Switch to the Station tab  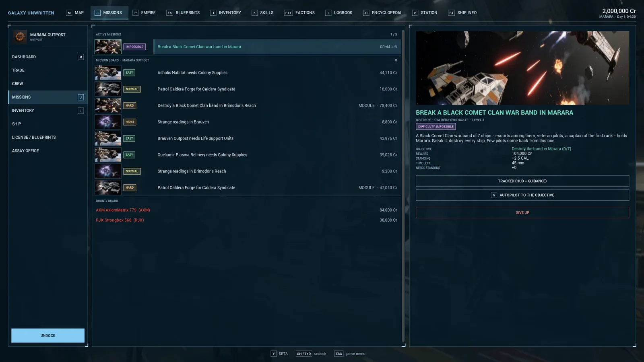pyautogui.click(x=425, y=13)
